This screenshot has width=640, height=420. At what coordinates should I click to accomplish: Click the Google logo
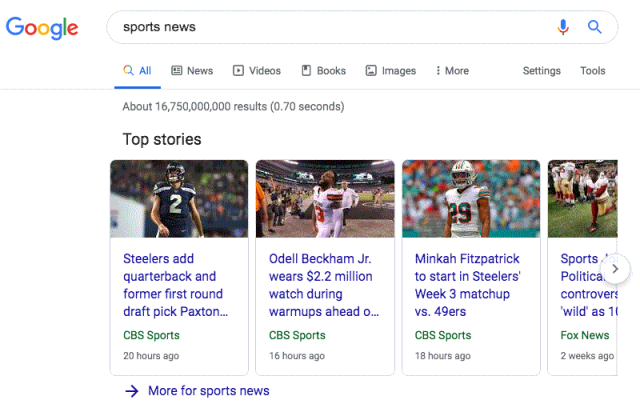click(x=42, y=27)
